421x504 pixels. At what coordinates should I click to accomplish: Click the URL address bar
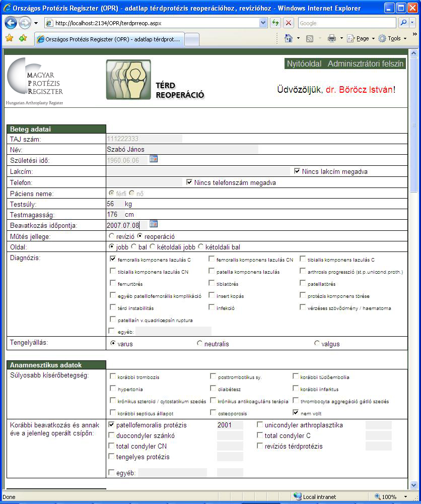157,23
